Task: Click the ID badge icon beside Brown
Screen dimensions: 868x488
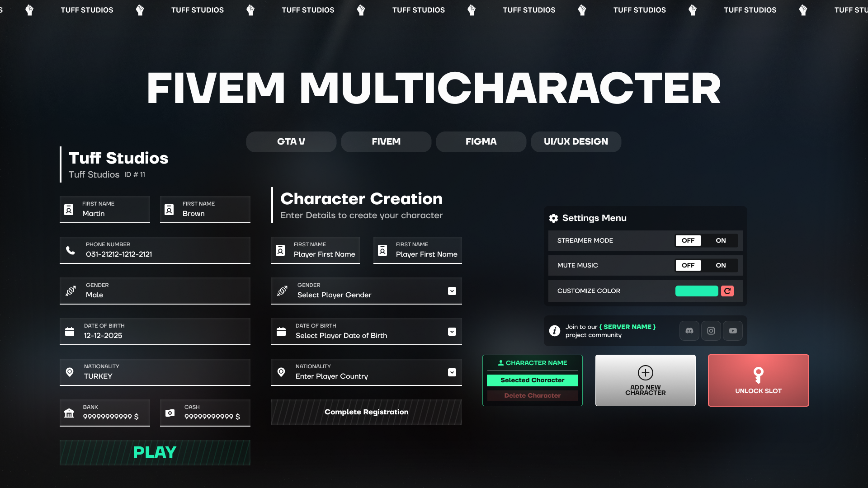Action: (x=169, y=210)
